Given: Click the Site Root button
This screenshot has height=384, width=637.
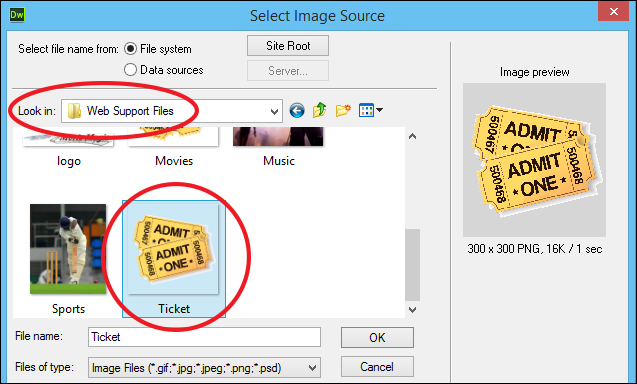Looking at the screenshot, I should 288,46.
